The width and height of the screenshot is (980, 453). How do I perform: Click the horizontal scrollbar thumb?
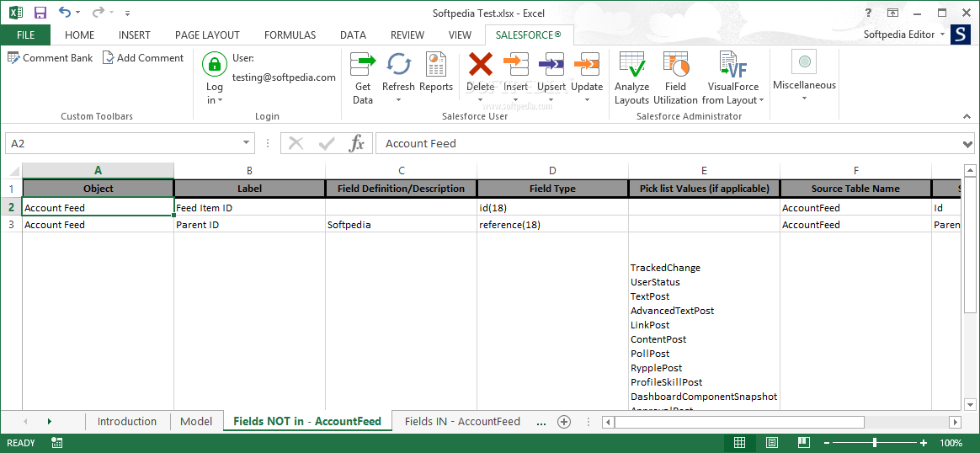739,422
